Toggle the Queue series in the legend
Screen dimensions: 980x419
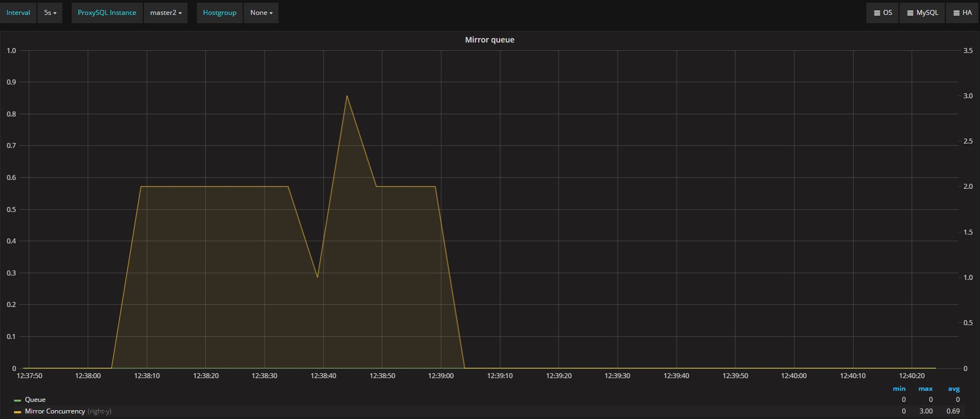(x=35, y=400)
